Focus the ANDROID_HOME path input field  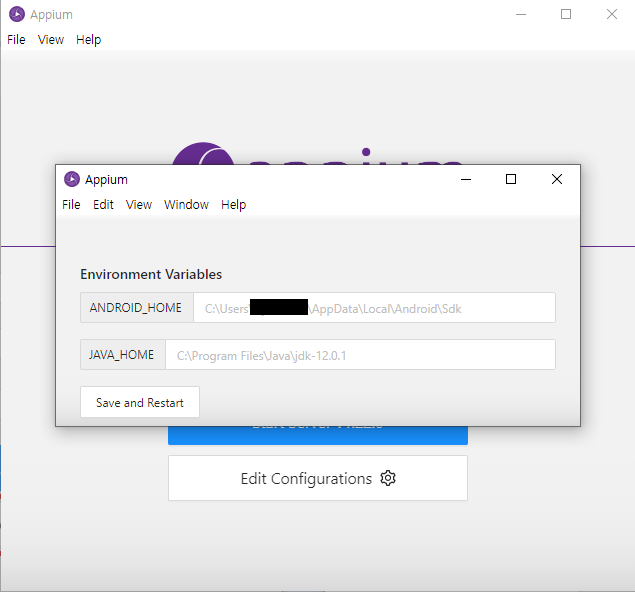pyautogui.click(x=374, y=308)
